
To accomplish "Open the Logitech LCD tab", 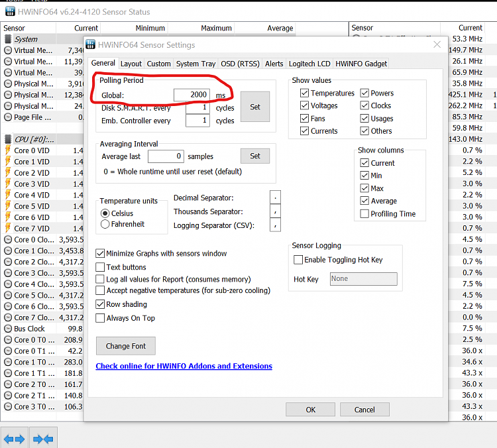I will (x=309, y=64).
